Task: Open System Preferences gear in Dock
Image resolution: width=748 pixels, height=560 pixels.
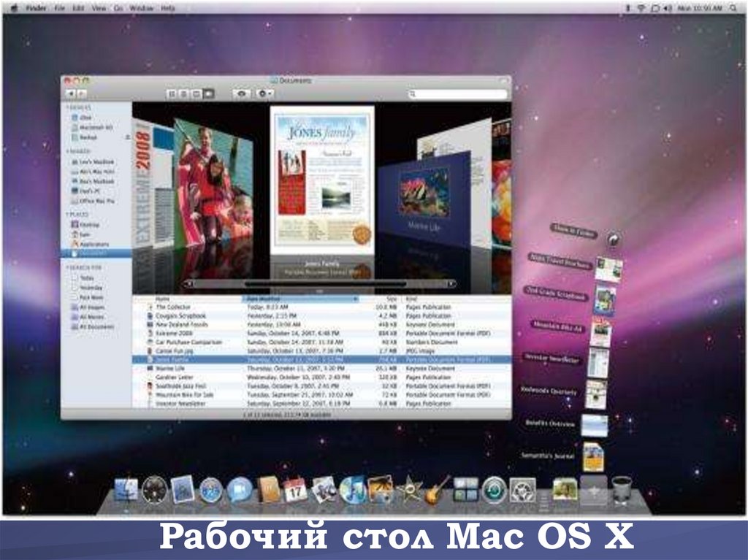Action: pyautogui.click(x=522, y=490)
